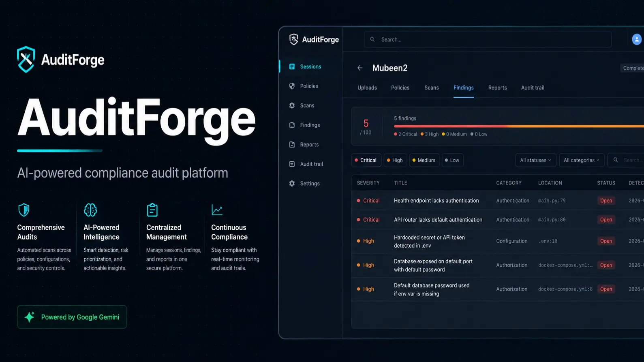Click Open status for Default database password finding
Viewport: 644px width, 362px height.
click(606, 289)
